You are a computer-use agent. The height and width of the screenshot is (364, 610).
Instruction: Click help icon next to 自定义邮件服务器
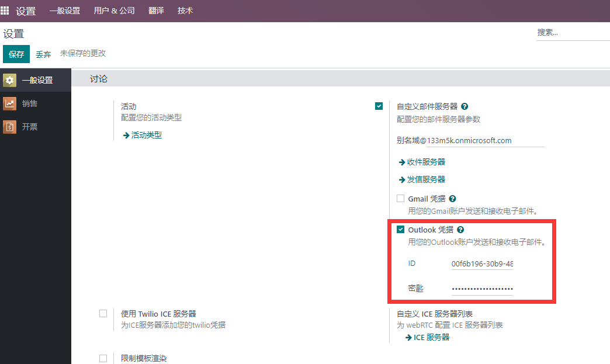coord(465,106)
